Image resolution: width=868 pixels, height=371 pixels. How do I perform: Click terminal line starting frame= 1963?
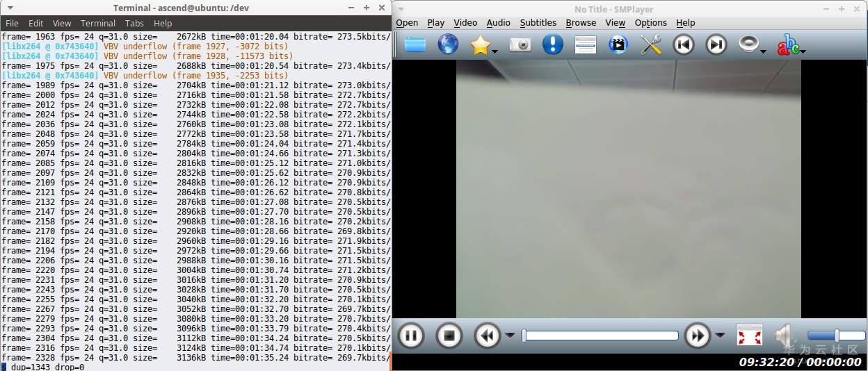[195, 37]
